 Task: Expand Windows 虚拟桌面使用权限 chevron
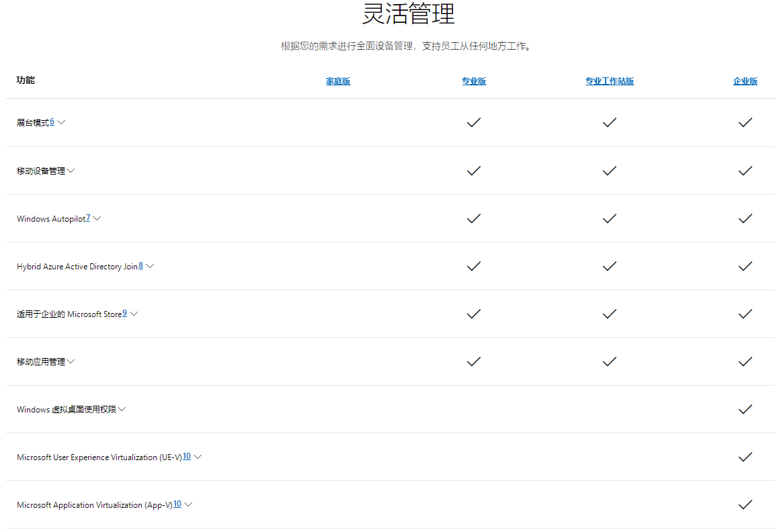(x=122, y=410)
